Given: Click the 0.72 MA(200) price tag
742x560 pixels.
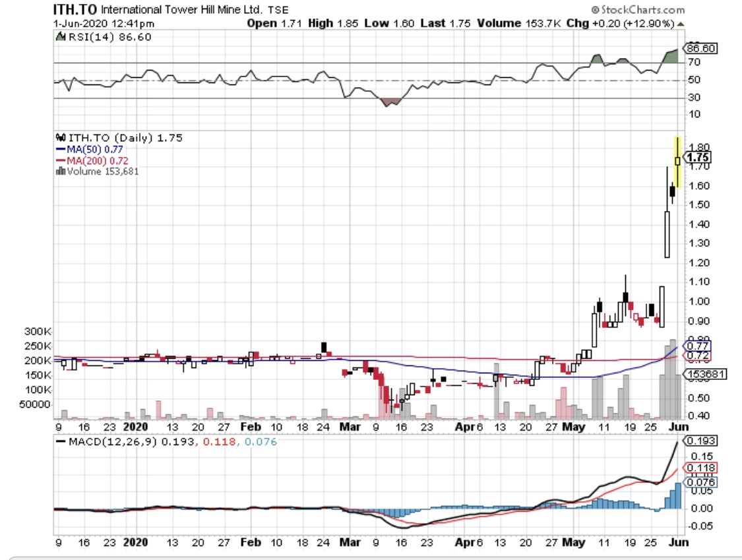Looking at the screenshot, I should pos(697,356).
